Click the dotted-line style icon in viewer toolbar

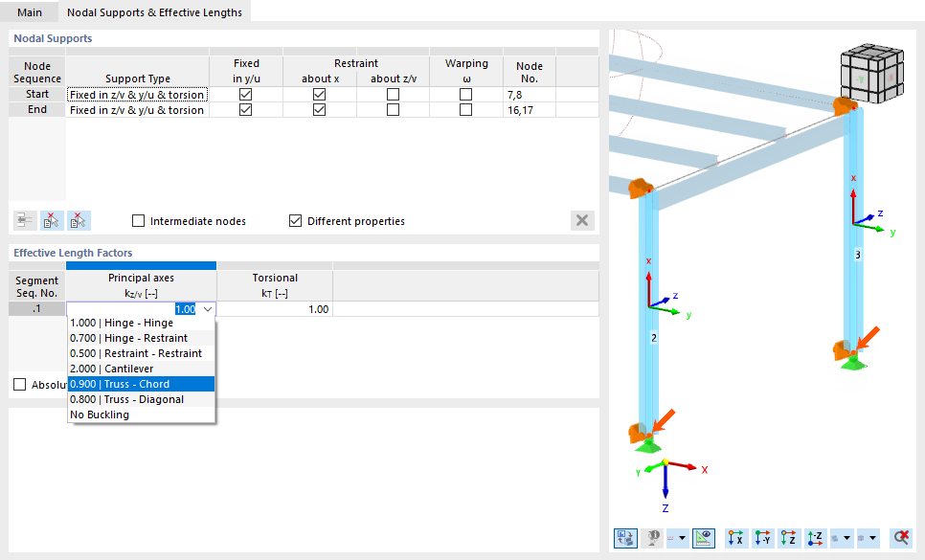[x=671, y=538]
